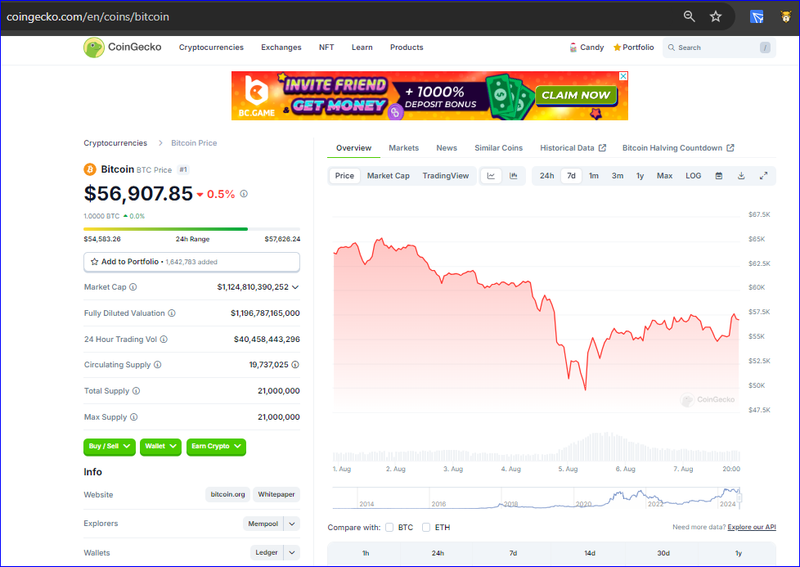Open the Wallet dropdown button
This screenshot has height=567, width=800.
point(161,447)
